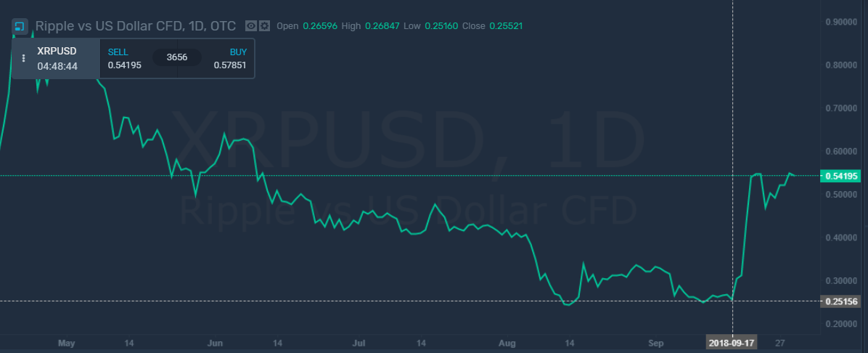This screenshot has width=868, height=353.
Task: Click the May label on time axis
Action: point(66,342)
